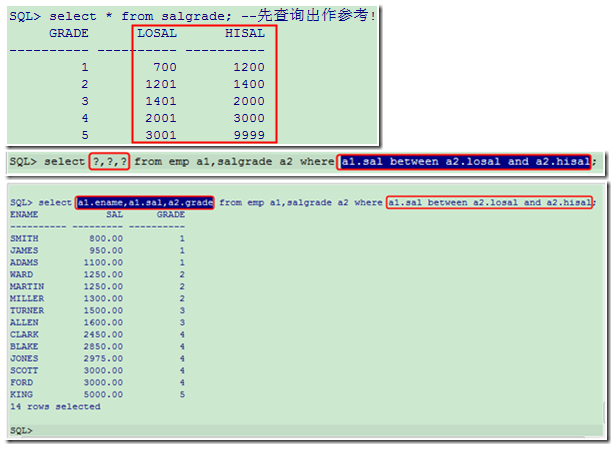Click the HISAL column header
Image resolution: width=616 pixels, height=449 pixels.
click(x=245, y=33)
